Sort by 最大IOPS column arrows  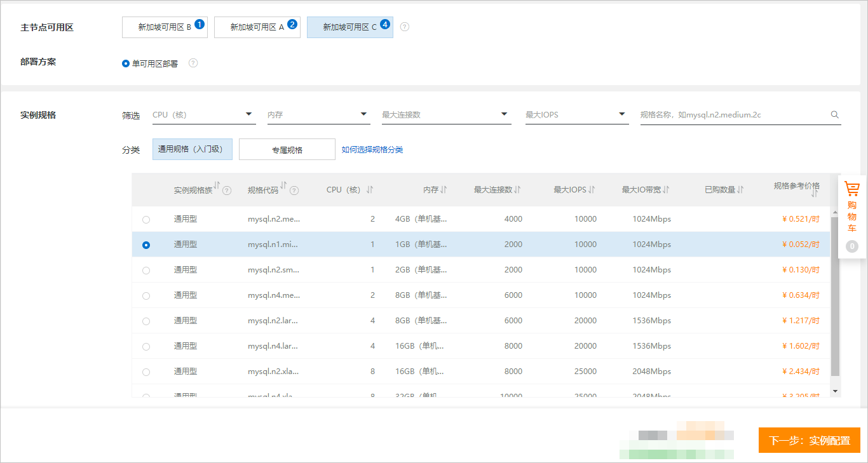pos(592,190)
